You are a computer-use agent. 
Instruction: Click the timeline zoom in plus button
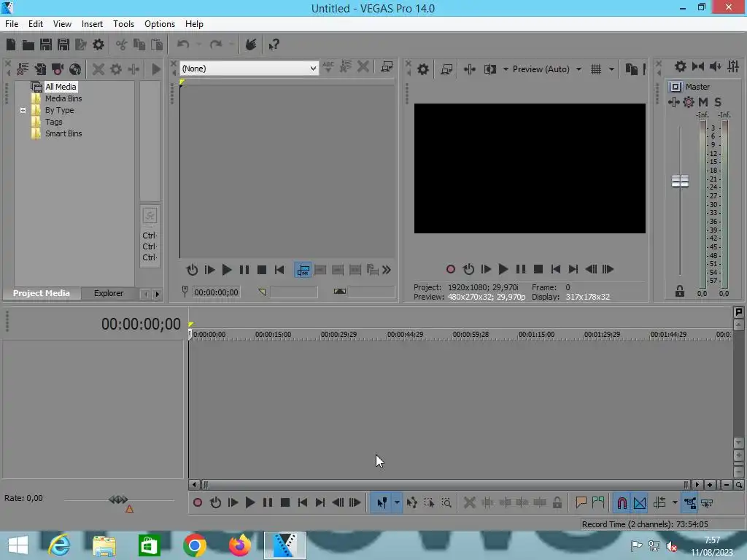tap(709, 485)
